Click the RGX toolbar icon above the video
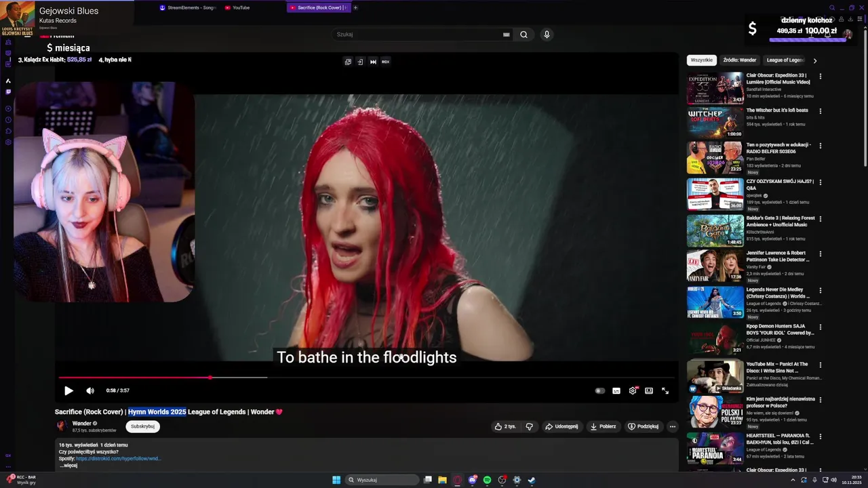This screenshot has height=488, width=868. pos(385,62)
